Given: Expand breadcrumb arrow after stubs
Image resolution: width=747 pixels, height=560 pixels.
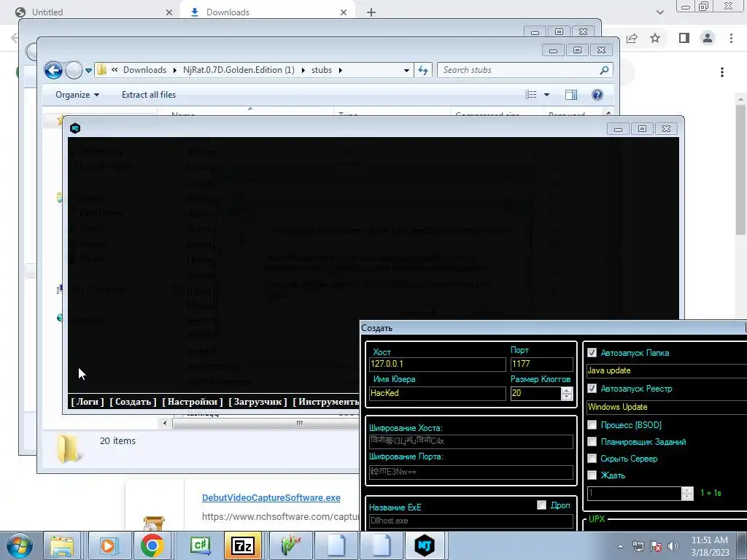Looking at the screenshot, I should coord(341,71).
